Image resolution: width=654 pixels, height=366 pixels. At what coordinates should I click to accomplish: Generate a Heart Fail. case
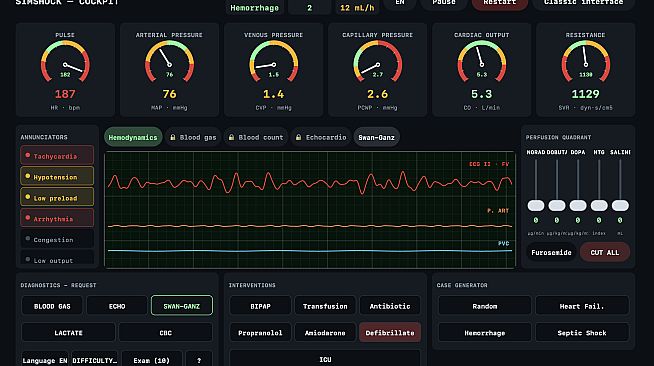[582, 306]
